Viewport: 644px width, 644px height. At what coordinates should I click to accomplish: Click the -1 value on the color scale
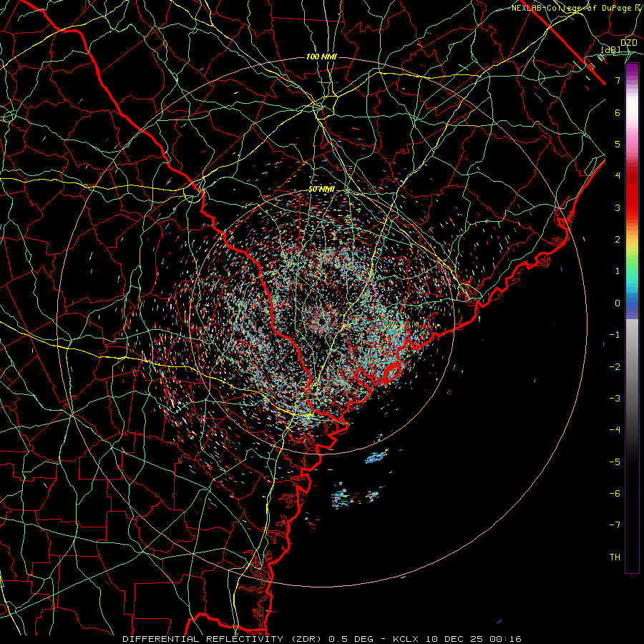pyautogui.click(x=615, y=335)
